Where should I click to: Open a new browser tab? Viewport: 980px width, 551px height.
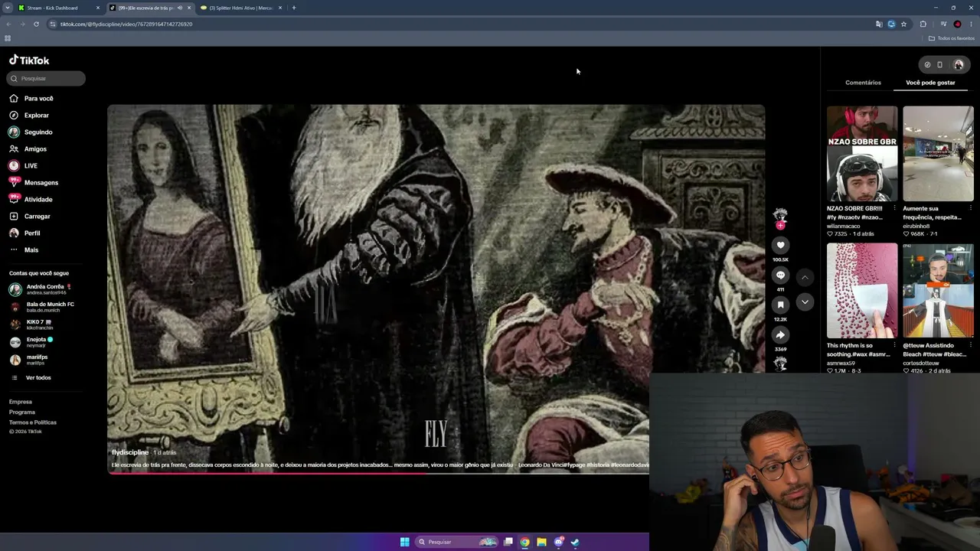coord(294,8)
